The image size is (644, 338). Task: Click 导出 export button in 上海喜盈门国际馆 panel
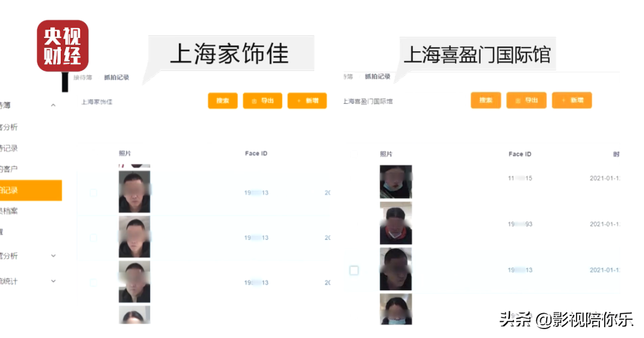coord(527,100)
